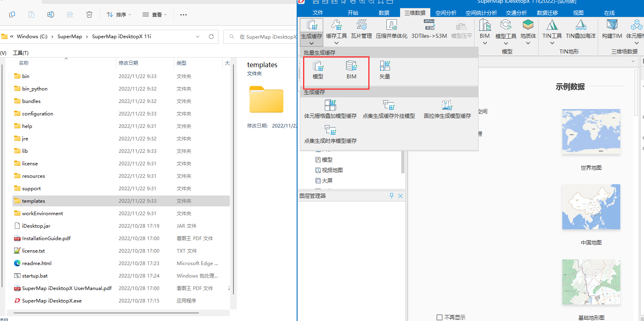This screenshot has width=644, height=321.
Task: Expand the 体元栅格 ribbon dropdown
Action: (x=637, y=43)
